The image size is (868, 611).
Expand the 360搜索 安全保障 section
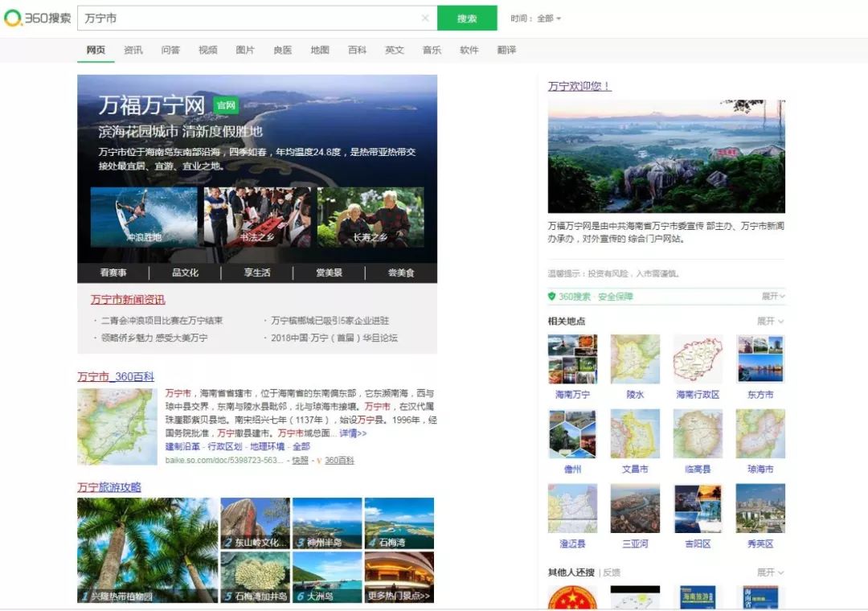773,297
